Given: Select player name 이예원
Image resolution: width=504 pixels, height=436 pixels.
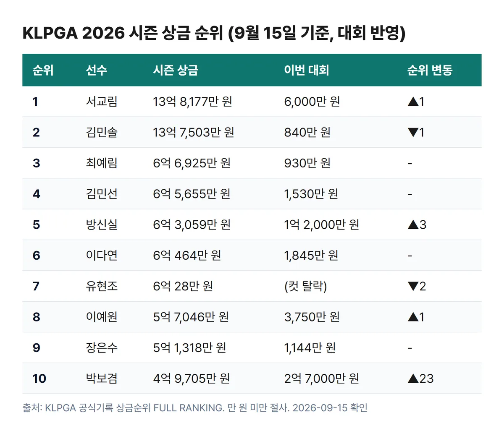Looking at the screenshot, I should point(102,317).
